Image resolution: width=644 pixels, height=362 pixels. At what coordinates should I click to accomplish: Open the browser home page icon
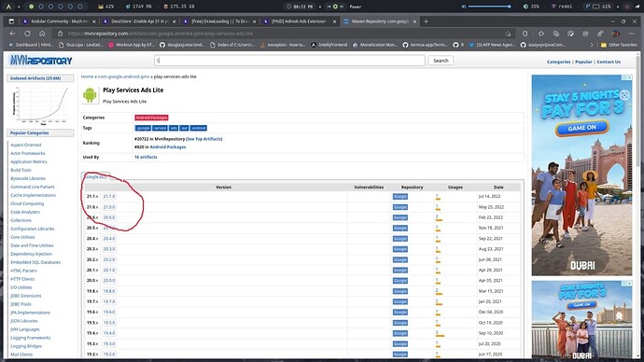tap(42, 34)
